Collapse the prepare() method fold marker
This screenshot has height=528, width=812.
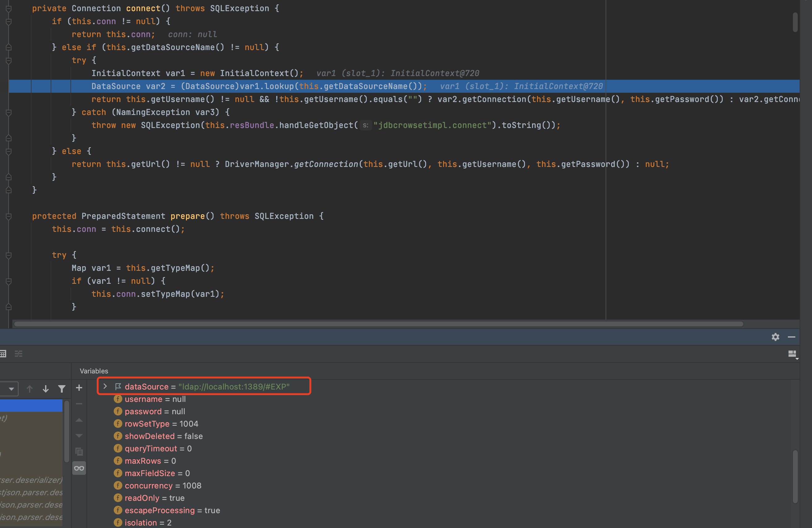point(9,216)
